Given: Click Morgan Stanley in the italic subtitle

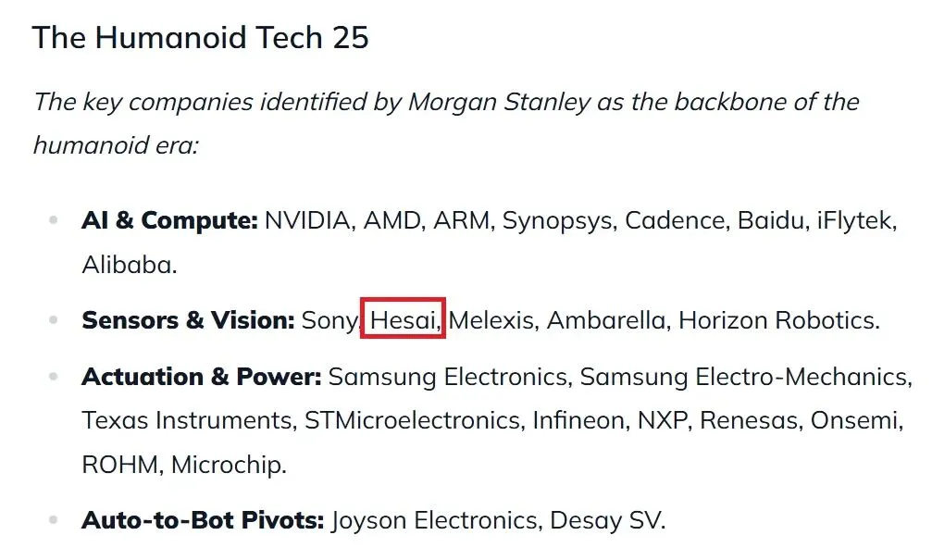Looking at the screenshot, I should (x=498, y=102).
